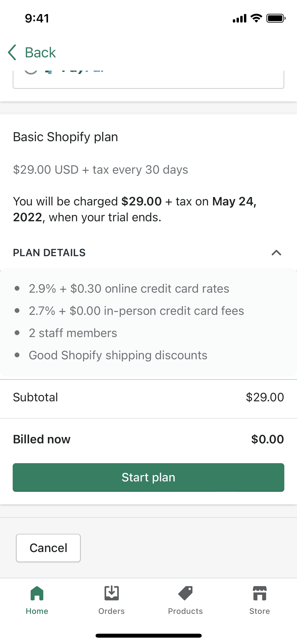This screenshot has width=297, height=644.
Task: Tap the 9:41 clock in status bar
Action: (x=37, y=18)
